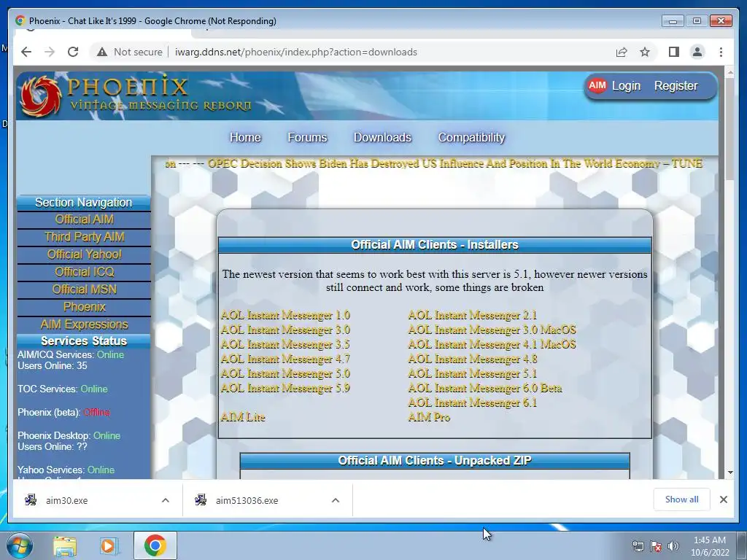This screenshot has height=560, width=747.
Task: Select AIM Expressions section
Action: click(85, 324)
